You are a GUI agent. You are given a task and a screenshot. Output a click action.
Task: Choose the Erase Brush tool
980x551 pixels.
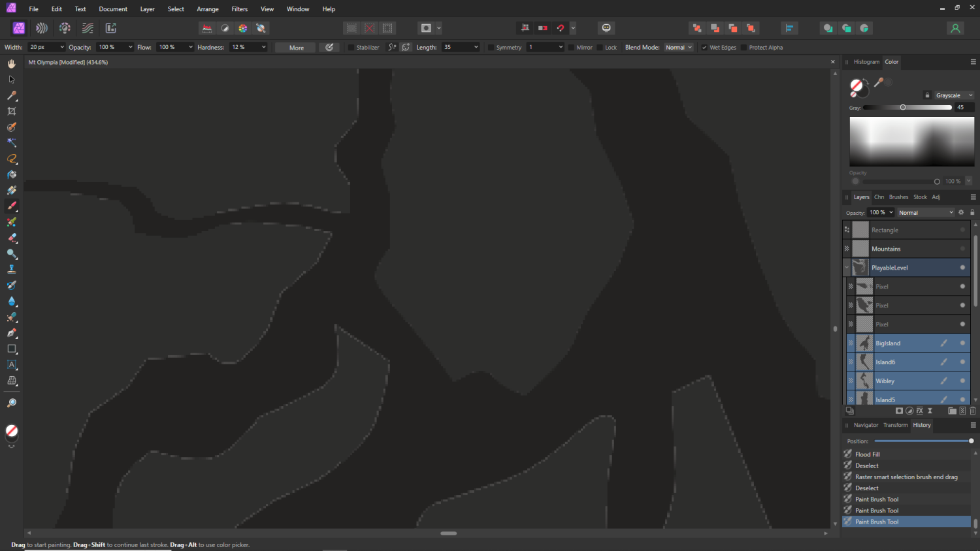pyautogui.click(x=12, y=238)
